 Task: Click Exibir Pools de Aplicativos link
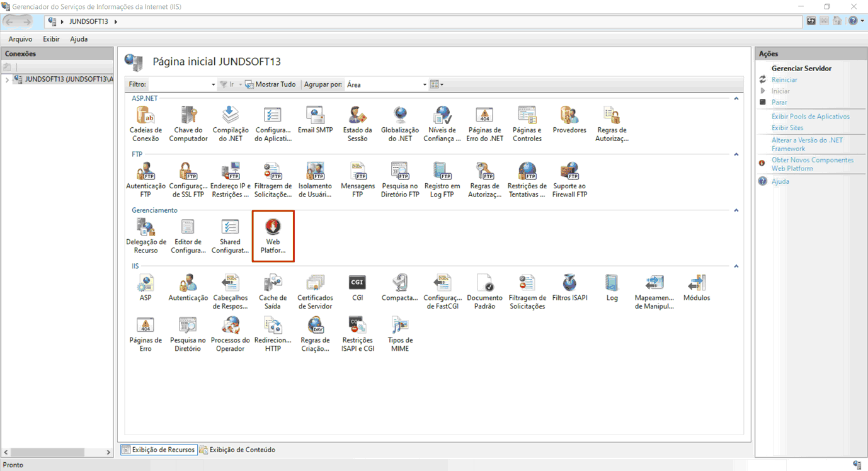coord(810,116)
